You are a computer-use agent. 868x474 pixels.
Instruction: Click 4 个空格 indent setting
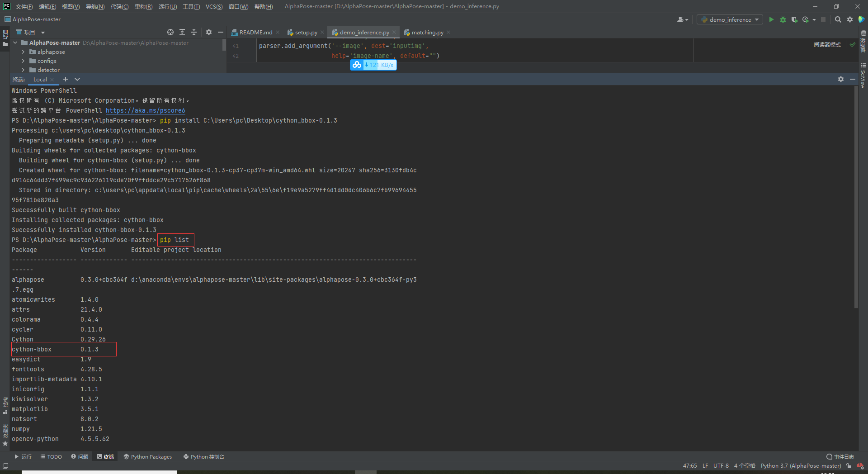(745, 466)
